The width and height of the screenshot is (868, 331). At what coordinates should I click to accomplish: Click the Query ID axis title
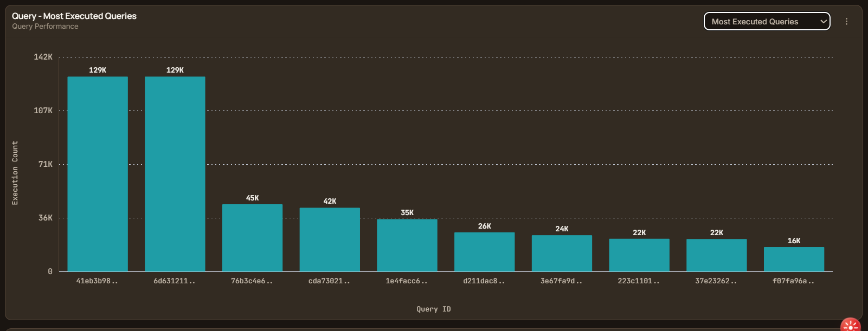pos(434,309)
